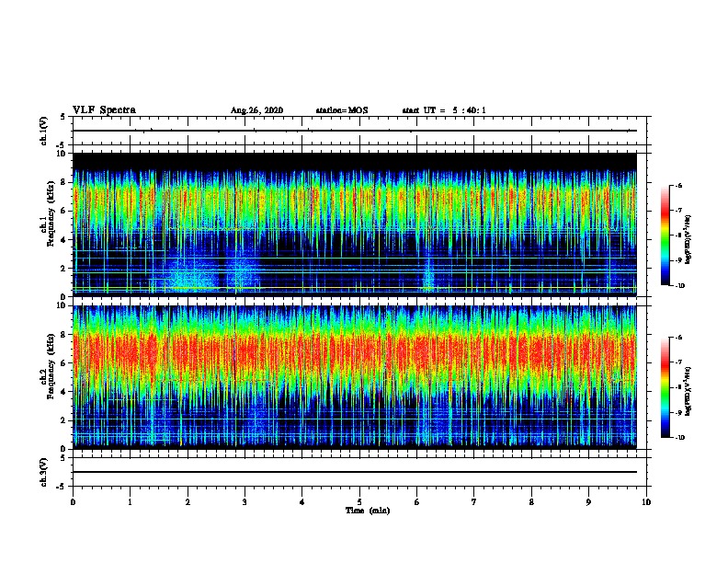
Task: Select the ch.1 "Frequency (kHz)" axis label
Action: (x=51, y=213)
